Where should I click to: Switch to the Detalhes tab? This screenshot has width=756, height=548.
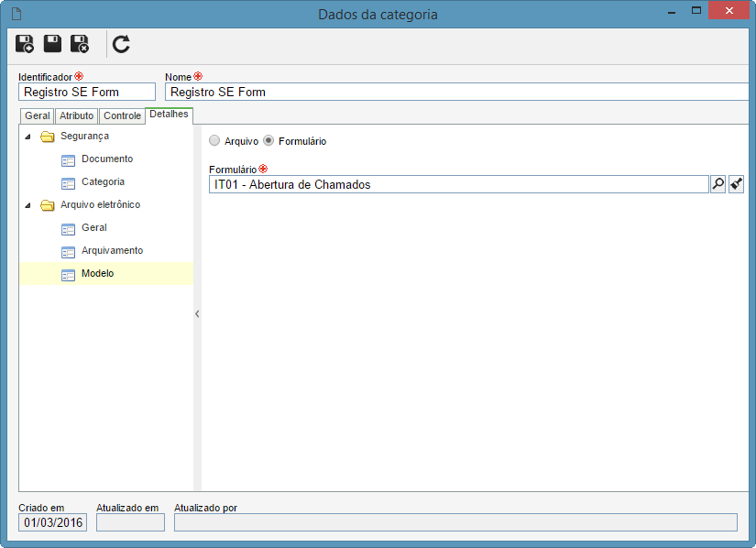169,115
